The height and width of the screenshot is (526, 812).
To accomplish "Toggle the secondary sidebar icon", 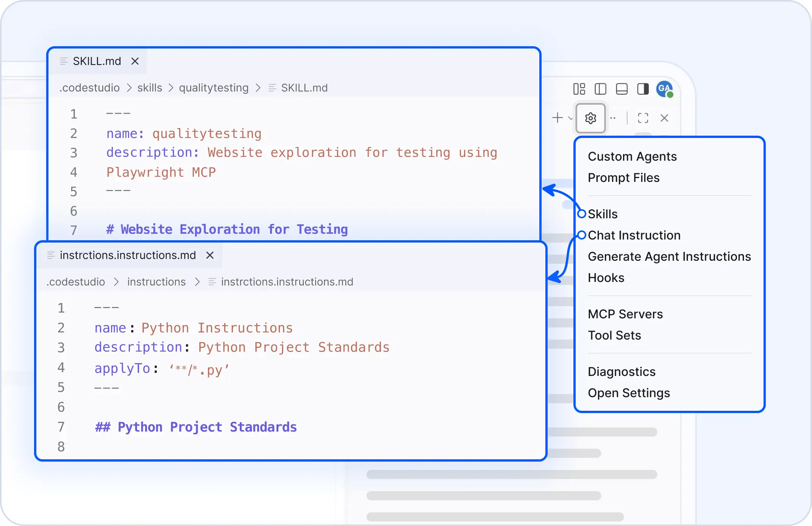I will point(643,89).
